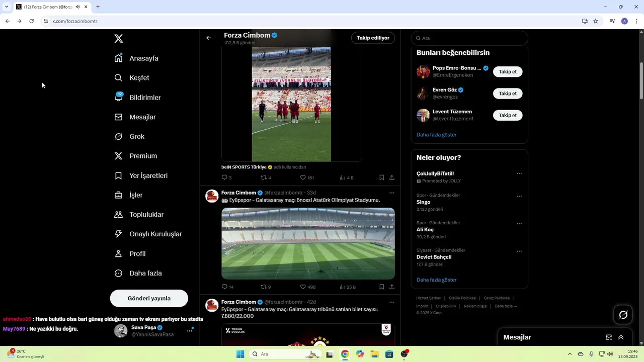The height and width of the screenshot is (362, 644).
Task: Play the beIN SPORTS stadium video
Action: tap(291, 104)
